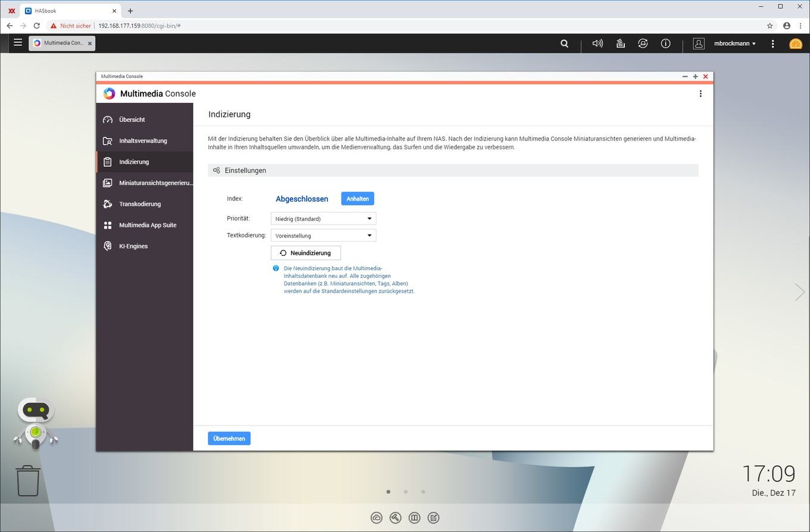Click the 'Nicht sicher' security warning
The height and width of the screenshot is (532, 810).
pyautogui.click(x=71, y=26)
